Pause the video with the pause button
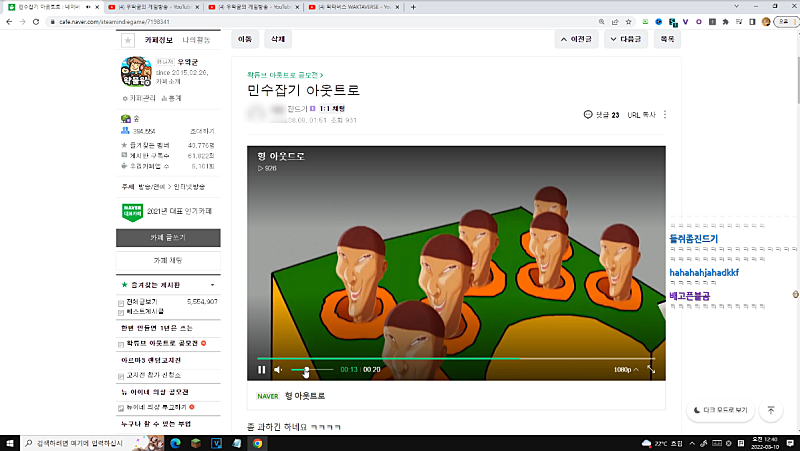 (x=261, y=370)
